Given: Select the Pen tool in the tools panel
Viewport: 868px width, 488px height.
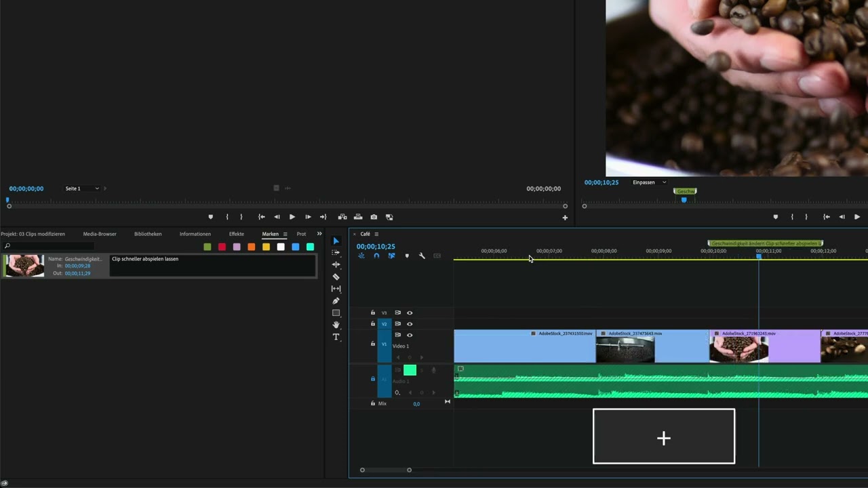Looking at the screenshot, I should click(336, 300).
